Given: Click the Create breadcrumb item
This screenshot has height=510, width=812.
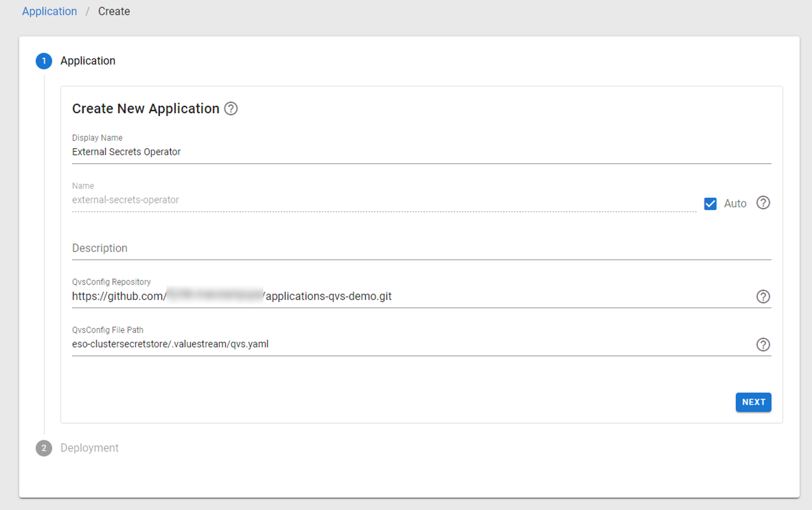Looking at the screenshot, I should coord(114,11).
